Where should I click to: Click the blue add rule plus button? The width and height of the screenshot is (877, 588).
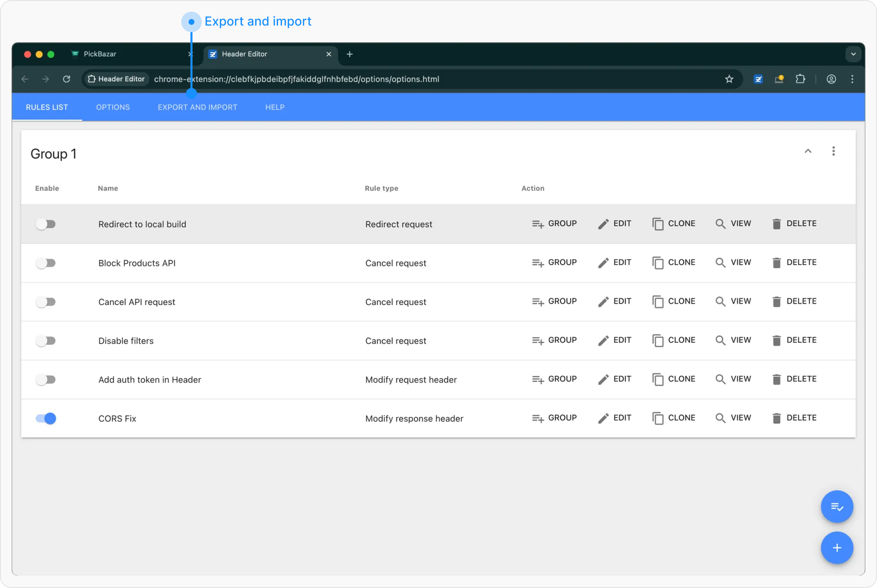[x=836, y=548]
